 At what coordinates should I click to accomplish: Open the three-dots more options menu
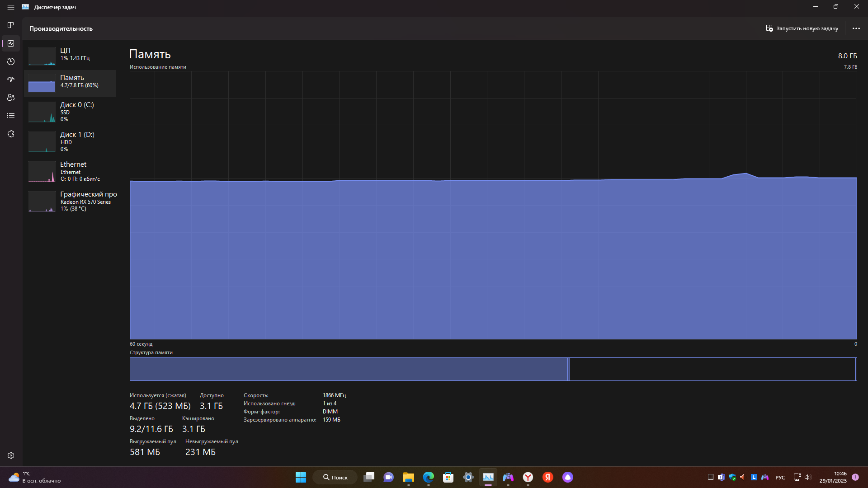pyautogui.click(x=856, y=28)
